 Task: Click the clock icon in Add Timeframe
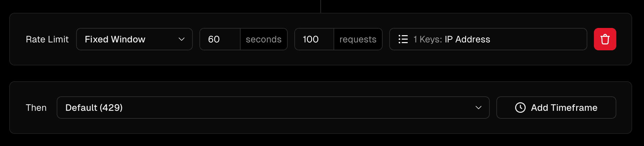tap(520, 108)
